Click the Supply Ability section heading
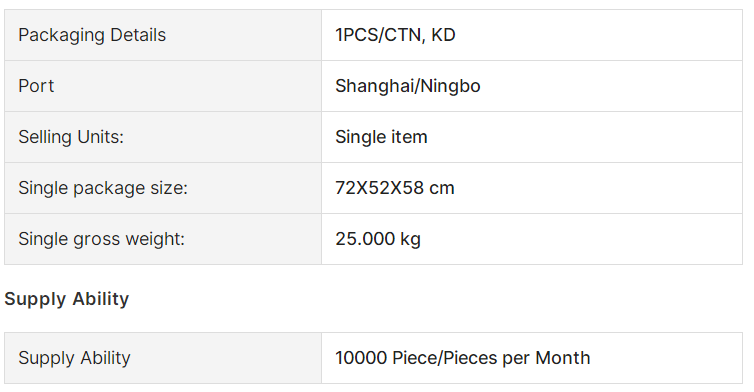 click(67, 299)
